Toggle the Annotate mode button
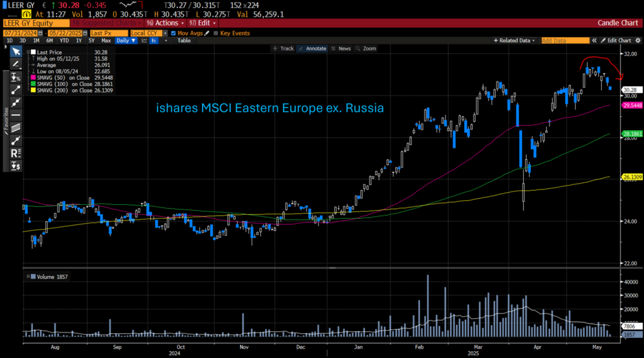 pos(312,48)
